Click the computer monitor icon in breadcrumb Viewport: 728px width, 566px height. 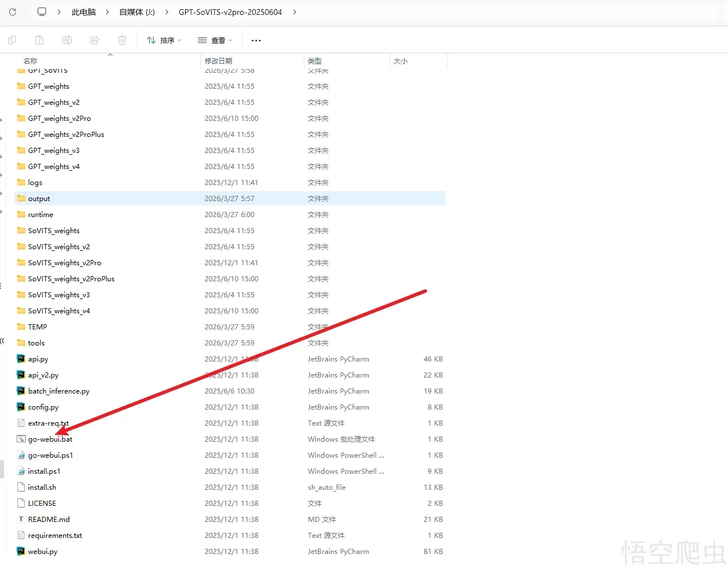[42, 12]
